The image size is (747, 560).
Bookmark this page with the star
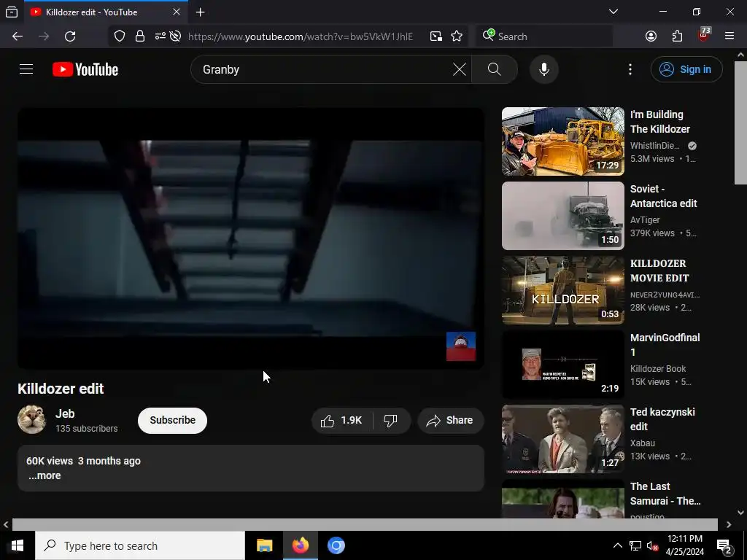(457, 36)
